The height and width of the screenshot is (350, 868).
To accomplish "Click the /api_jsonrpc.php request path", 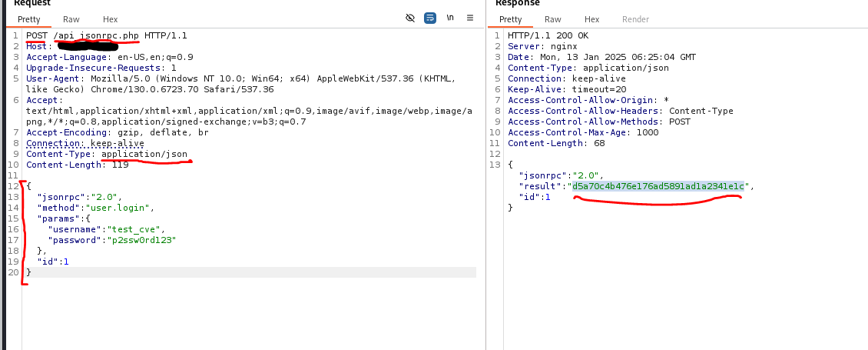I will pos(96,35).
